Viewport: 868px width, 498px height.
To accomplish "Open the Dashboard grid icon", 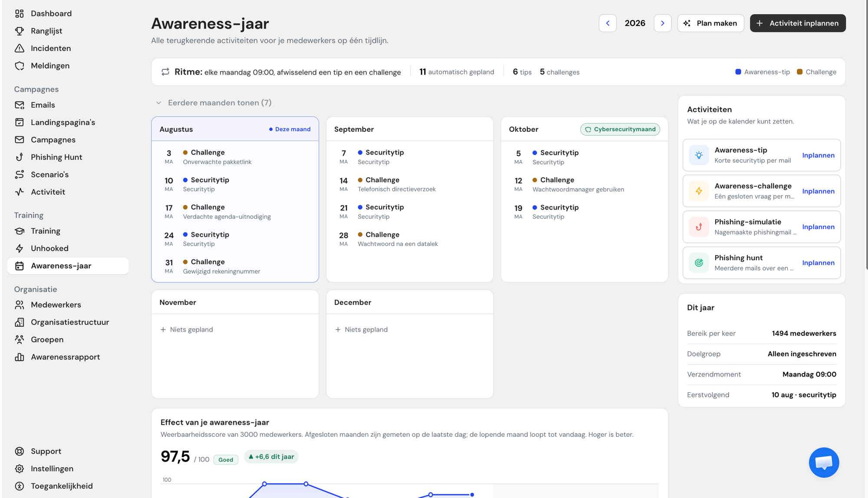I will point(20,13).
